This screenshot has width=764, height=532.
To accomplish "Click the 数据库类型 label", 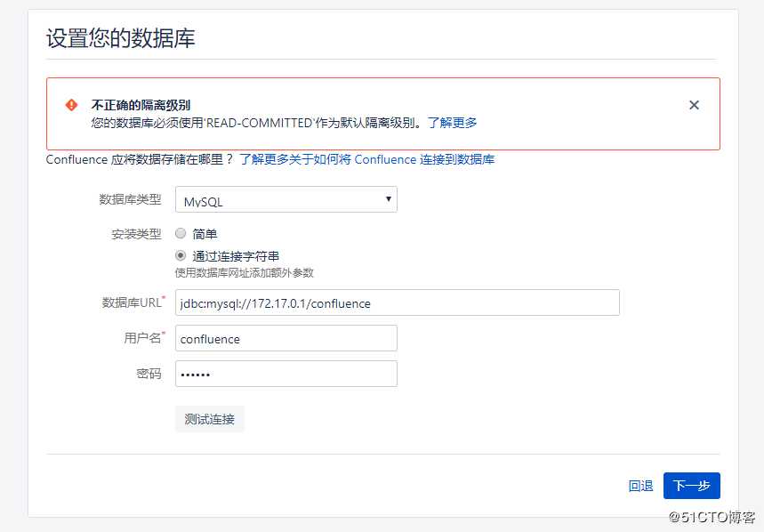I will click(130, 199).
